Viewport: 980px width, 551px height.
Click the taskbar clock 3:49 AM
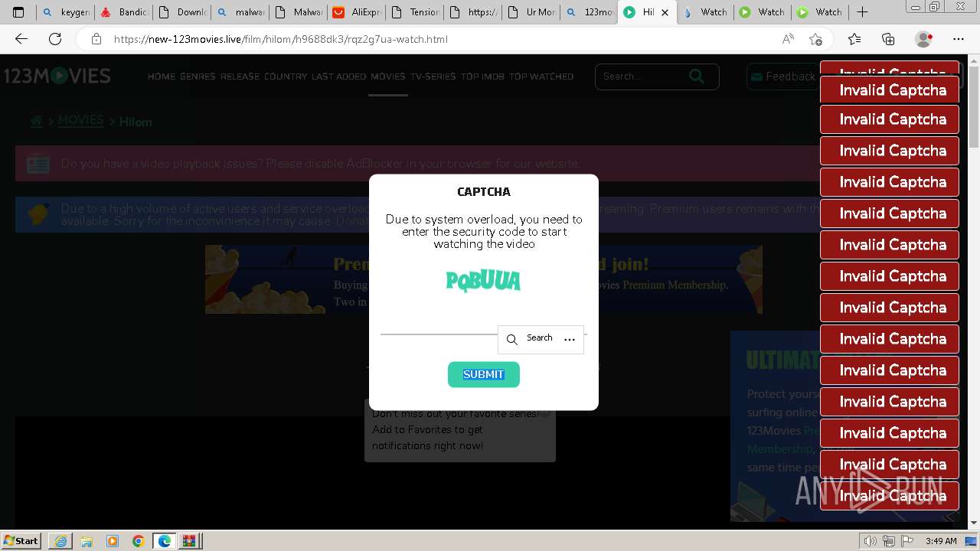[x=941, y=541]
